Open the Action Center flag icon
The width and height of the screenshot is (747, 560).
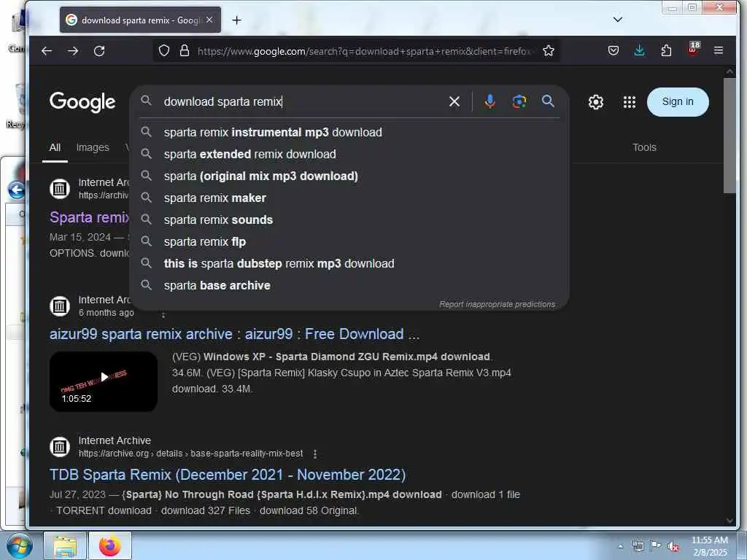click(x=656, y=546)
